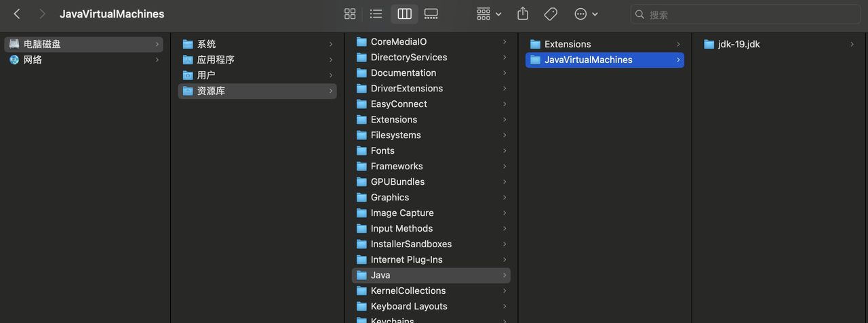This screenshot has width=868, height=323.
Task: Switch to icon grid view
Action: [350, 14]
